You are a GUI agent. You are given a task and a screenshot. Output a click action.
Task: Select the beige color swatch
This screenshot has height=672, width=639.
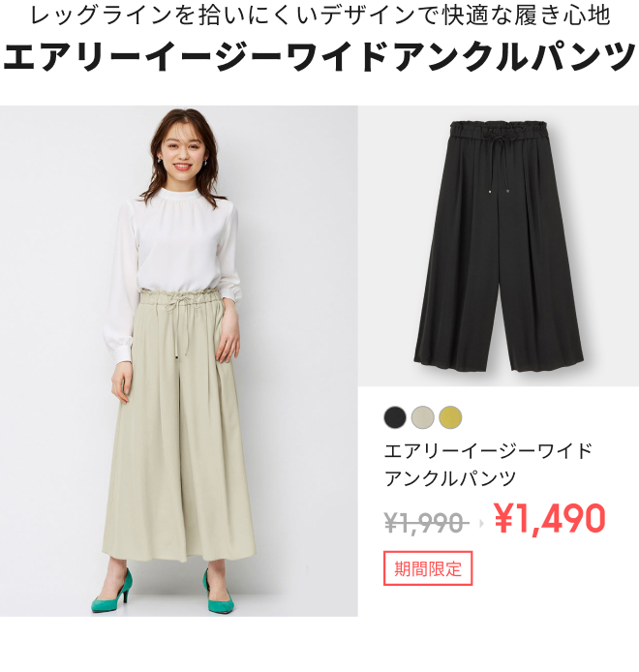[422, 417]
